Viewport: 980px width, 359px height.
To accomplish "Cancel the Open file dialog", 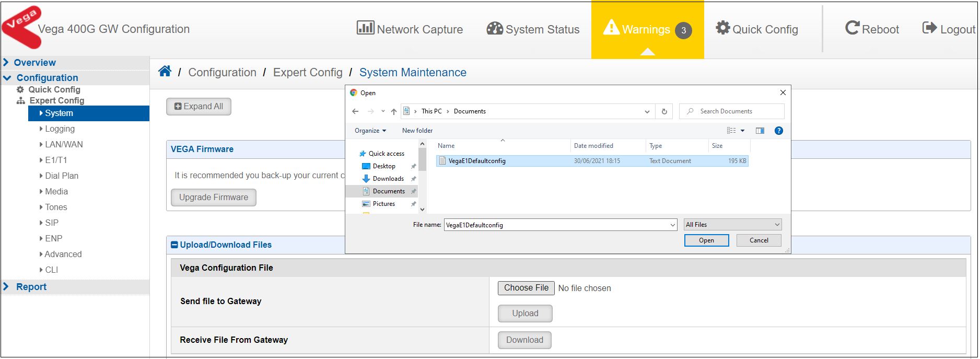I will click(759, 240).
